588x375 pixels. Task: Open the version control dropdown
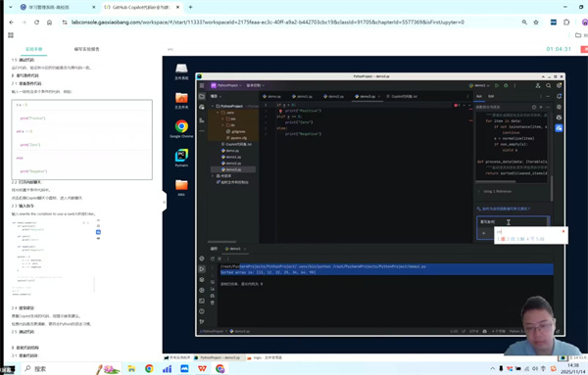tap(255, 85)
